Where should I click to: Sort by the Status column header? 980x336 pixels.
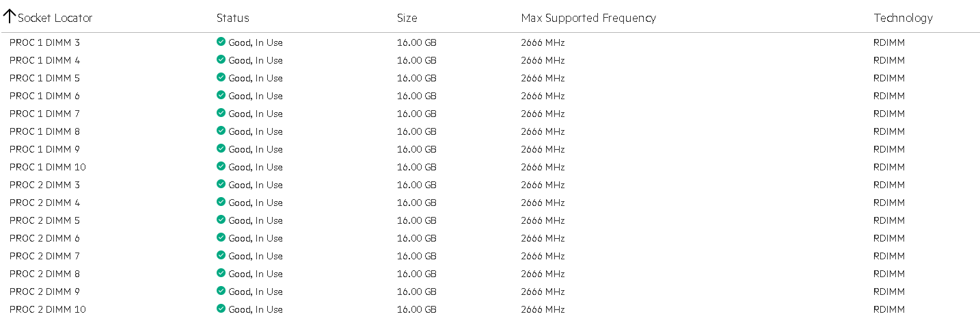[x=232, y=18]
